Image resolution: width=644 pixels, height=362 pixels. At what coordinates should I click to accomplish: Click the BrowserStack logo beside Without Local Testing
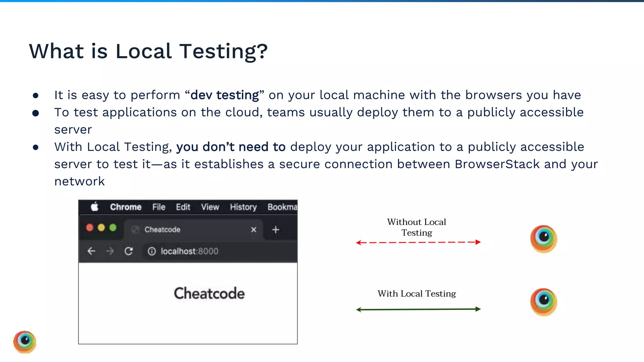point(543,239)
